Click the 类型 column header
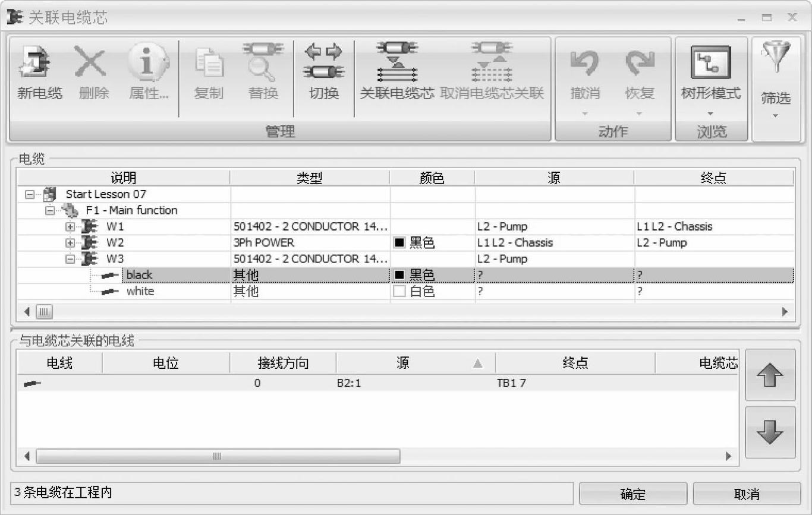This screenshot has width=812, height=515. click(310, 178)
